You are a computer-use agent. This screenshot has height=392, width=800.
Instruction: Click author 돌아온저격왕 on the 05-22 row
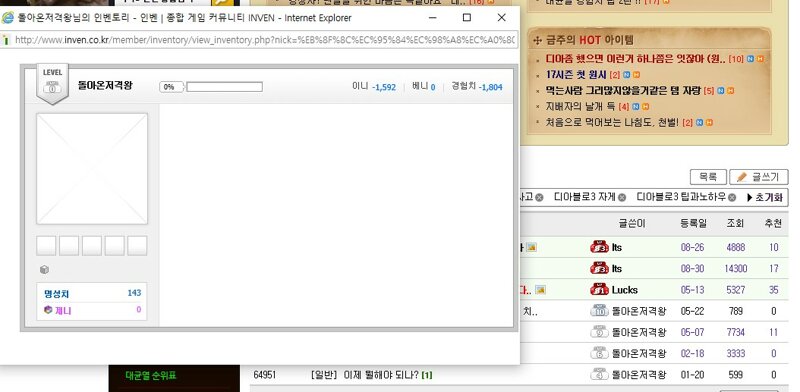(x=639, y=311)
